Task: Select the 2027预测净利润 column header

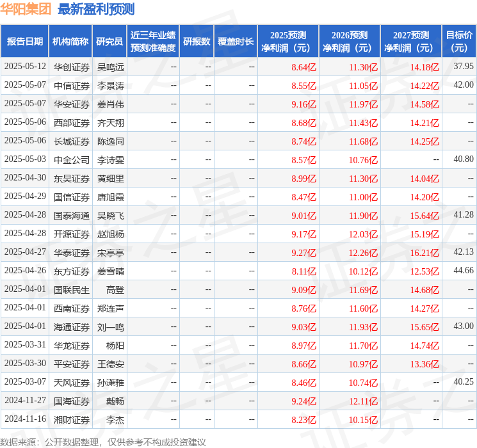Action: coord(410,42)
